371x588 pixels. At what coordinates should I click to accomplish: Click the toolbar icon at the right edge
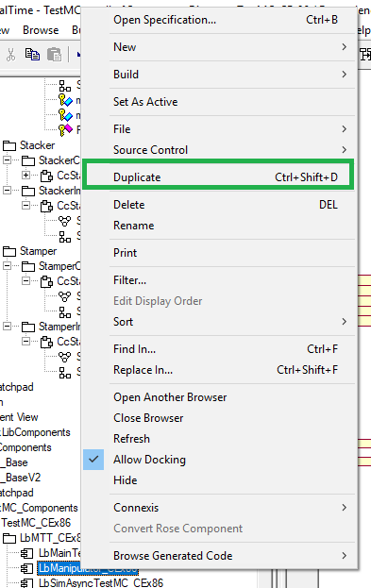click(x=365, y=55)
